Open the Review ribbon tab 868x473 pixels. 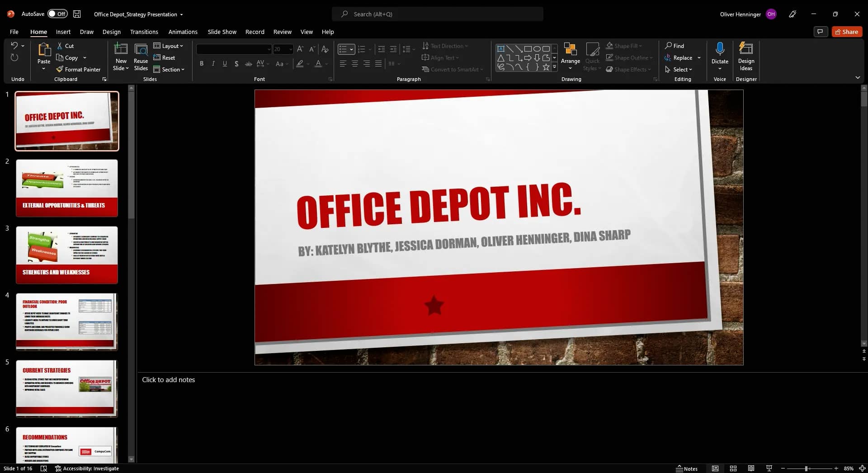pos(282,32)
